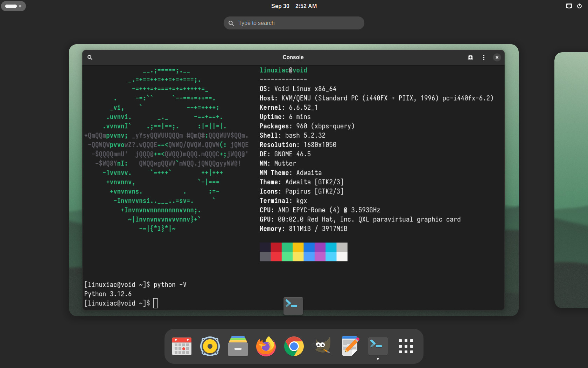The image size is (588, 368).
Task: Open the Console app in the dash
Action: click(378, 346)
